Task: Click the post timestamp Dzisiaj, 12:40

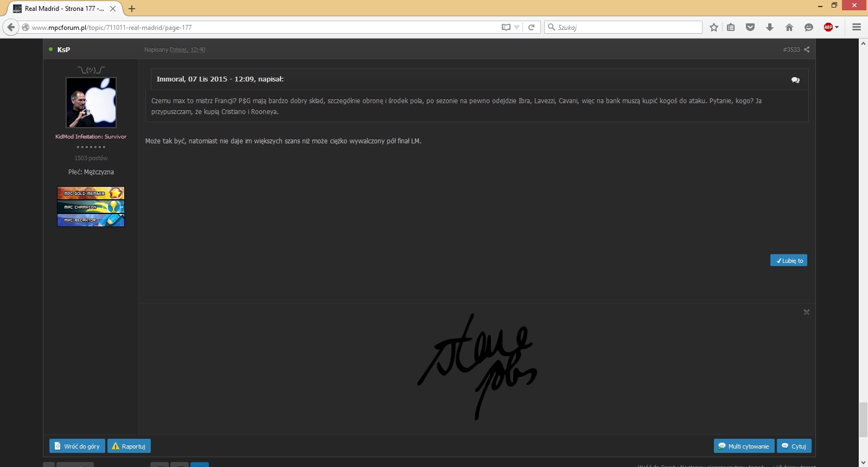Action: [188, 49]
